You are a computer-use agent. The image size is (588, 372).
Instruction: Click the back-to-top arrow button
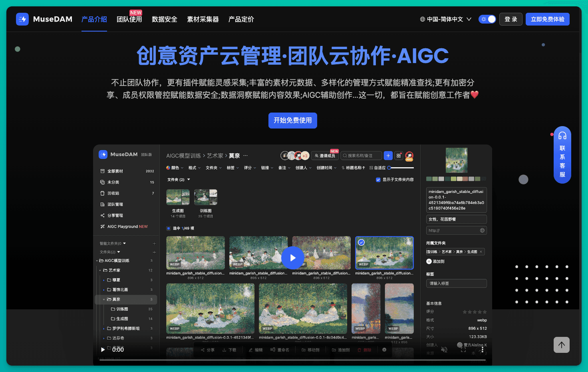pos(562,345)
